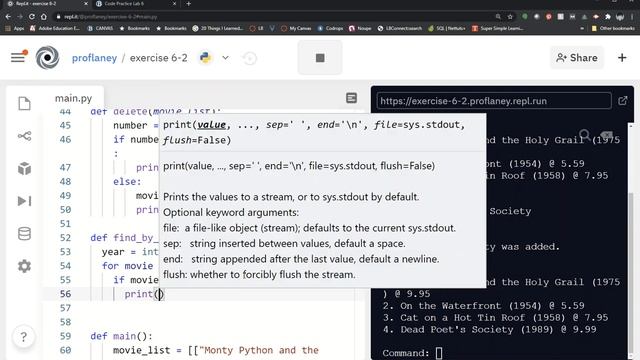Image resolution: width=640 pixels, height=360 pixels.
Task: Click the plus new repl button
Action: [x=622, y=58]
